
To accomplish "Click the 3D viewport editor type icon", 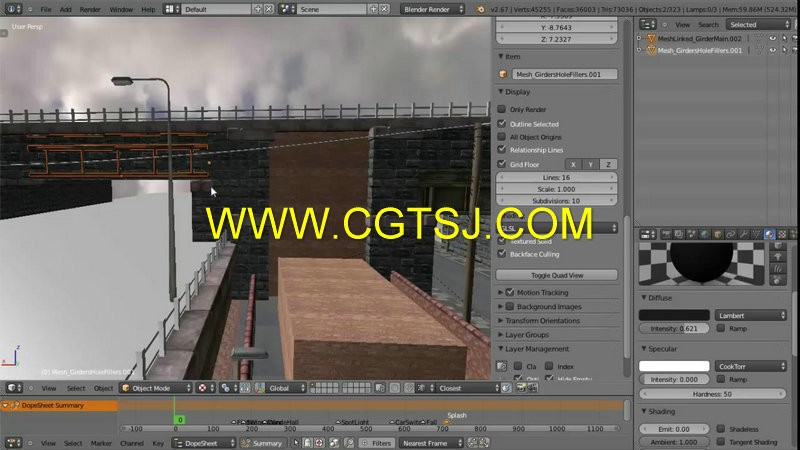I will (14, 388).
